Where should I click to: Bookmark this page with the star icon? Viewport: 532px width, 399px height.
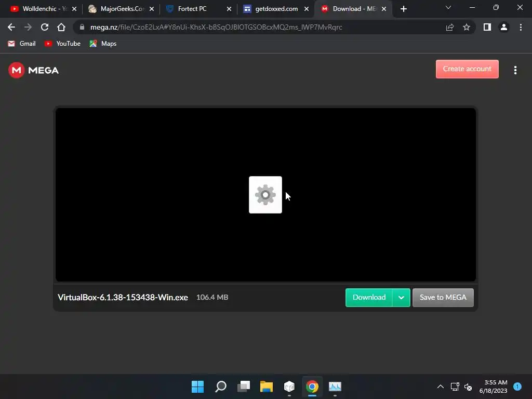coord(467,27)
